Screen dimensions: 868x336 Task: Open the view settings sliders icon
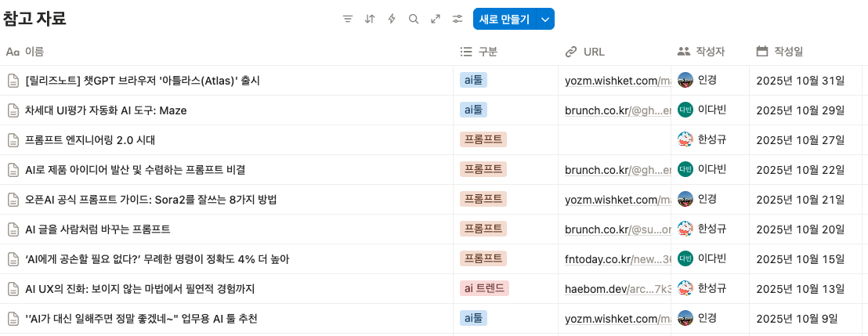pyautogui.click(x=458, y=19)
